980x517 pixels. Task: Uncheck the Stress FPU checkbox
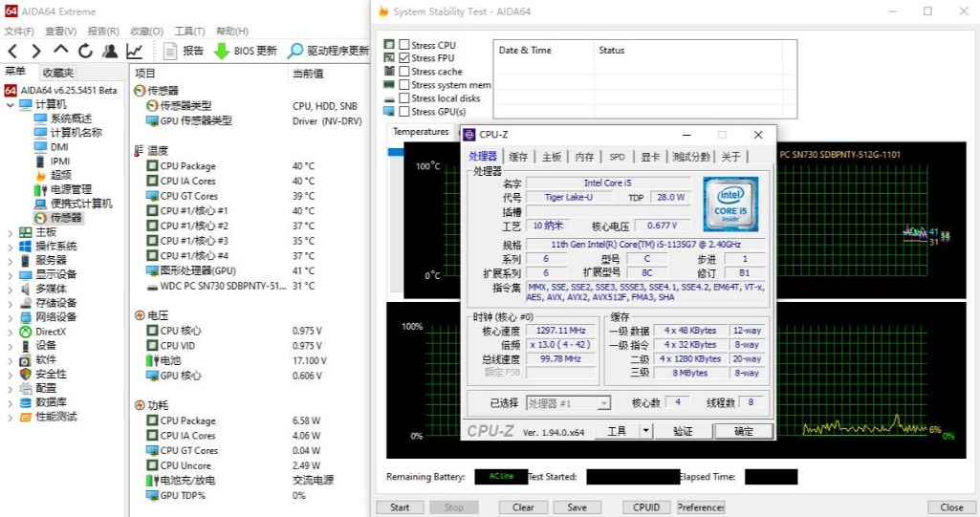click(x=404, y=58)
